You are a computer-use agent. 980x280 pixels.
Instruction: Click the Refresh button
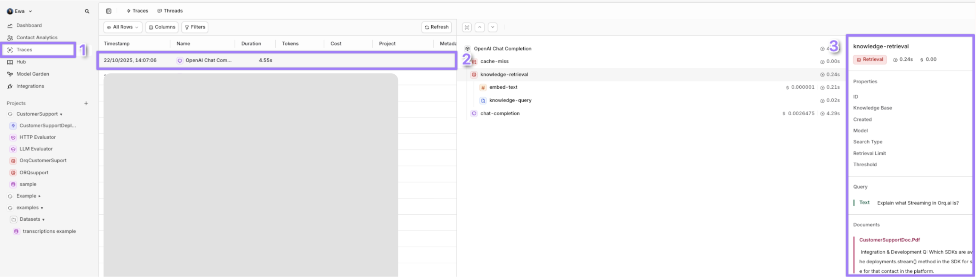437,27
